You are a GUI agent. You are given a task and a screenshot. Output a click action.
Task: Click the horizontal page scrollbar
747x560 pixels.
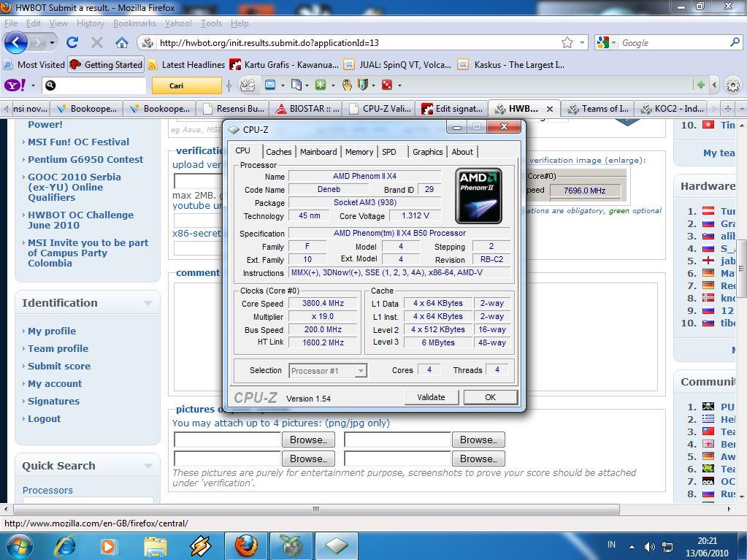pyautogui.click(x=316, y=509)
